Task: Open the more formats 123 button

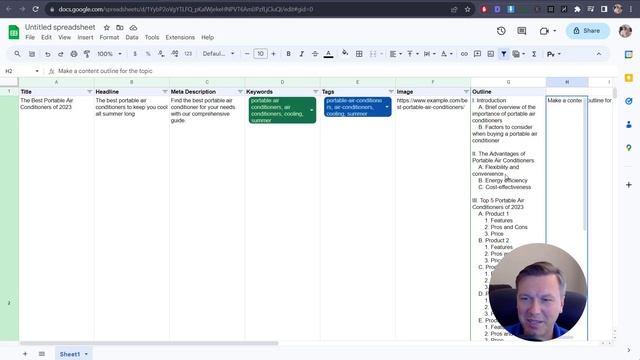Action: click(x=188, y=54)
